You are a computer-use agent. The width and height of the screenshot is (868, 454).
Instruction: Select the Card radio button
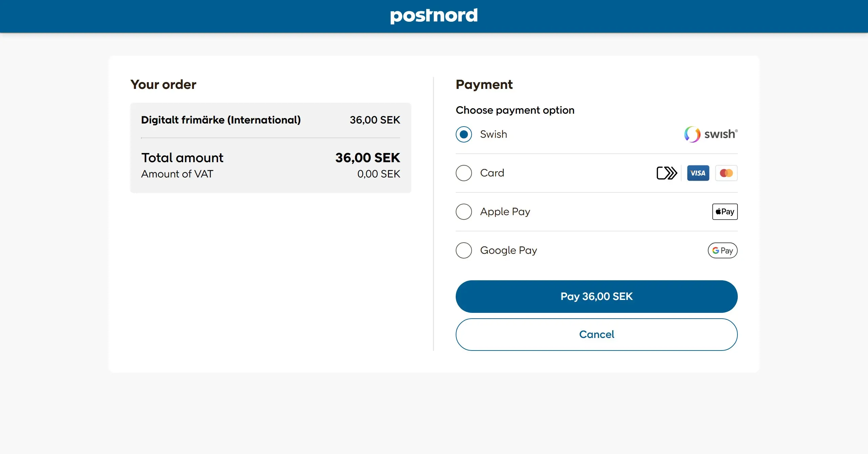point(463,173)
